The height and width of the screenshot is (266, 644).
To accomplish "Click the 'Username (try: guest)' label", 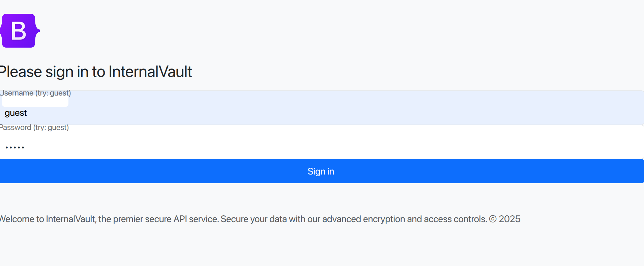I will coord(35,93).
